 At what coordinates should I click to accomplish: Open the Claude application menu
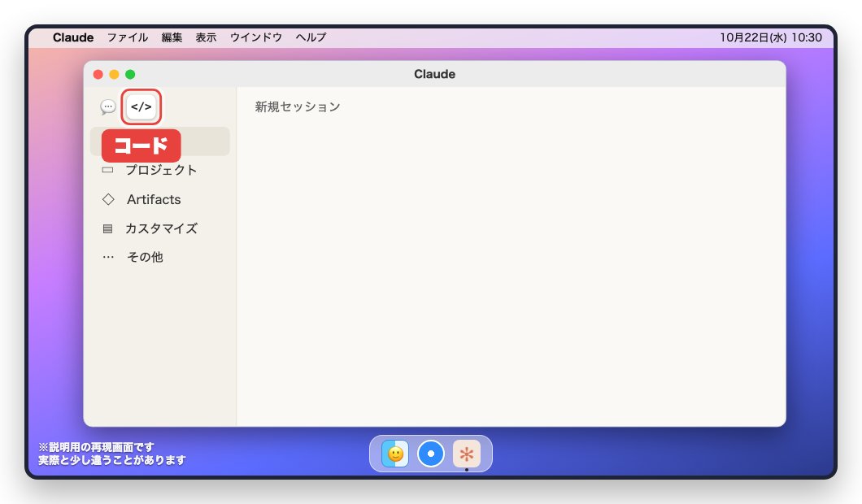[x=73, y=37]
